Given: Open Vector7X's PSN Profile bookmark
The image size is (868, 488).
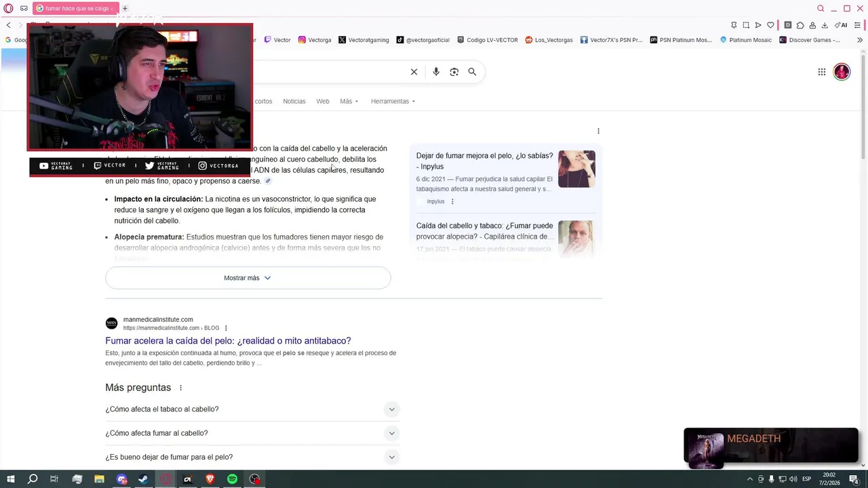Looking at the screenshot, I should click(611, 40).
